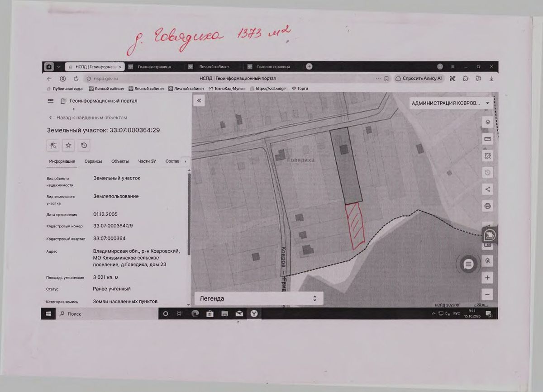This screenshot has width=543, height=392.
Task: Open the Публичная кадас bookmark
Action: pyautogui.click(x=65, y=89)
